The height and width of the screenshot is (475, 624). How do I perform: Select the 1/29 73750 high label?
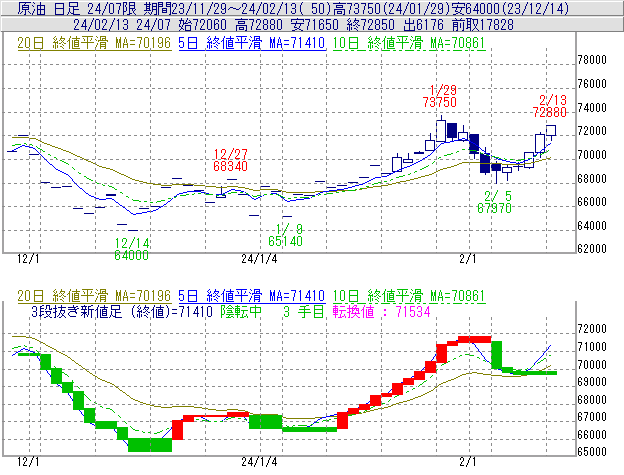pos(440,96)
